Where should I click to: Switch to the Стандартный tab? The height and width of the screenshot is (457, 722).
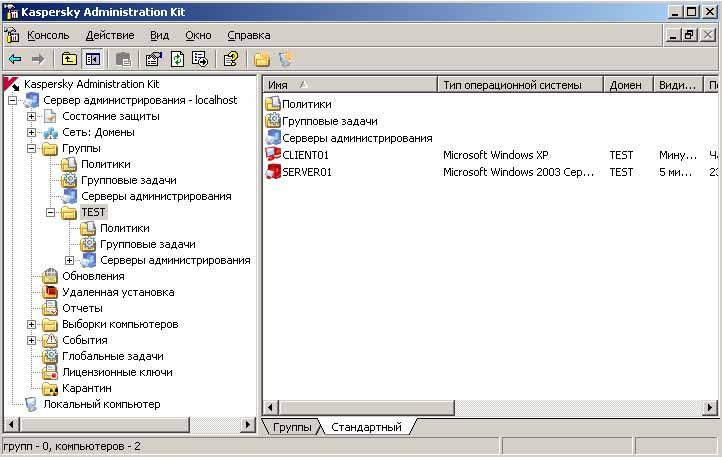[367, 427]
